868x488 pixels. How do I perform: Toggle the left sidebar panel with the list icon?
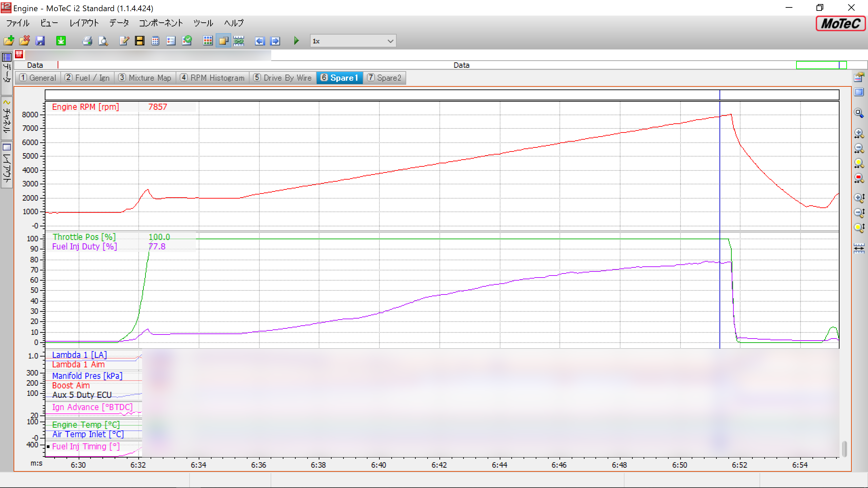[7, 57]
